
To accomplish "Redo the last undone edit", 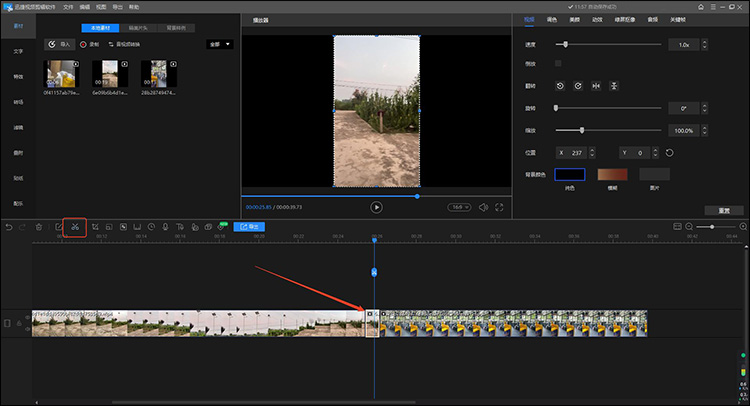I will (x=22, y=227).
